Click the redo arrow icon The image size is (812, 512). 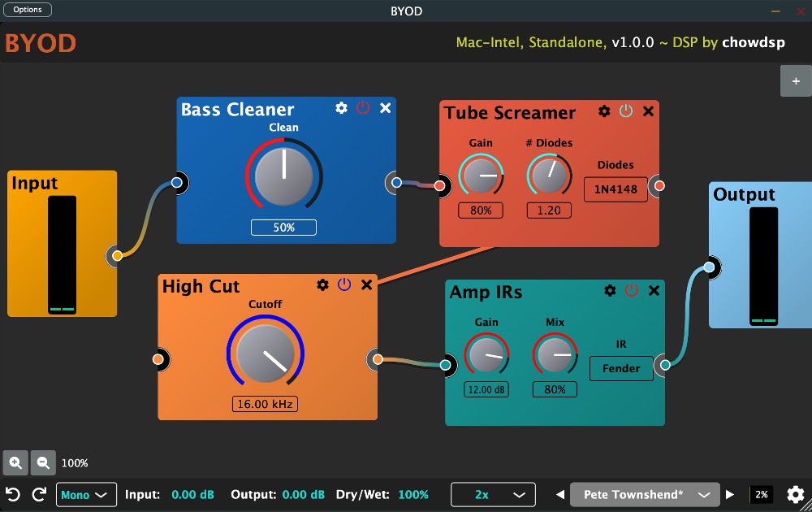coord(38,494)
